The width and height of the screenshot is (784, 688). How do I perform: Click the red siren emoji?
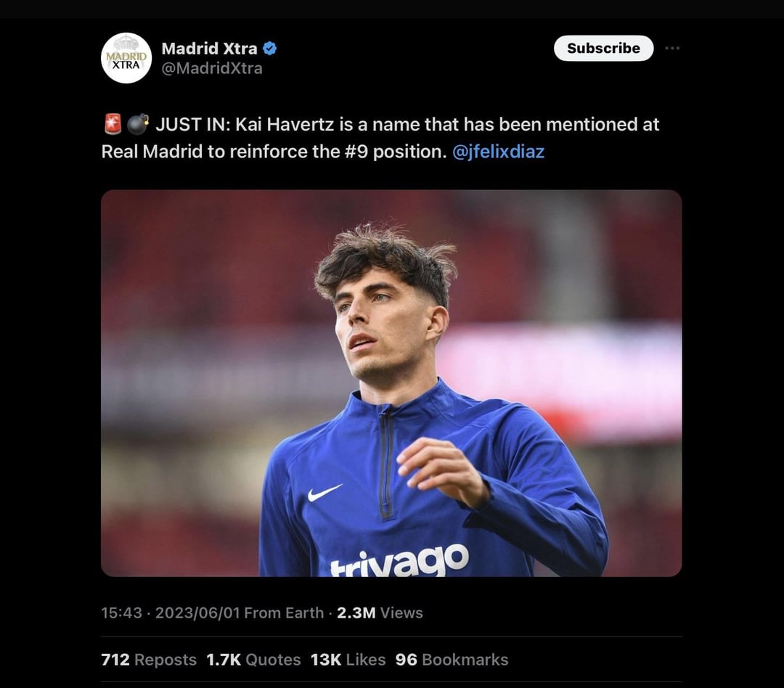(113, 125)
